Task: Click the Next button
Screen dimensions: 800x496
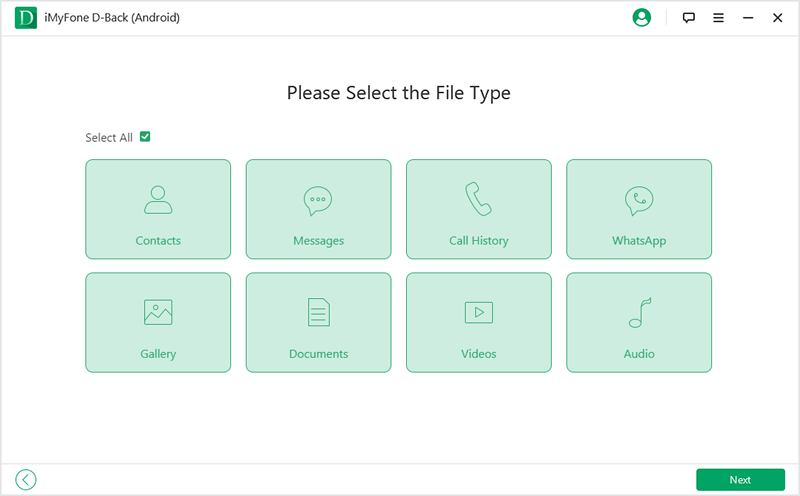Action: 740,480
